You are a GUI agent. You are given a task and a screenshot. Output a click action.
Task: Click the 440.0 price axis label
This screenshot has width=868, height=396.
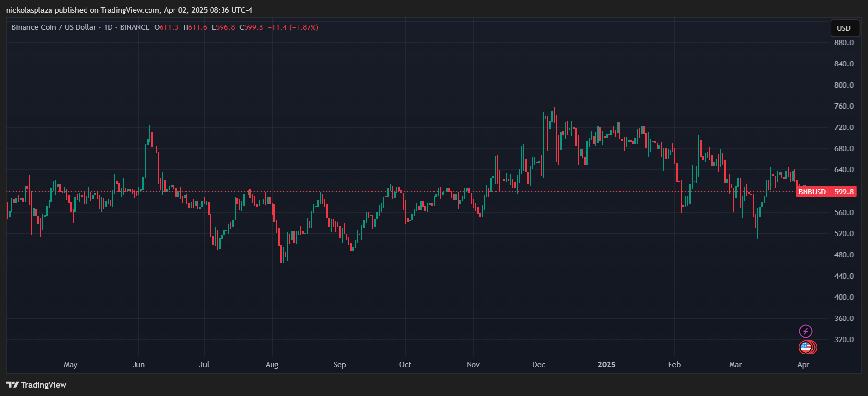(844, 276)
